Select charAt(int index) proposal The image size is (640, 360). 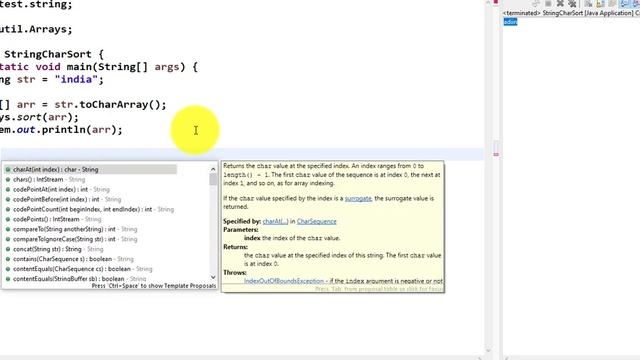pos(90,169)
